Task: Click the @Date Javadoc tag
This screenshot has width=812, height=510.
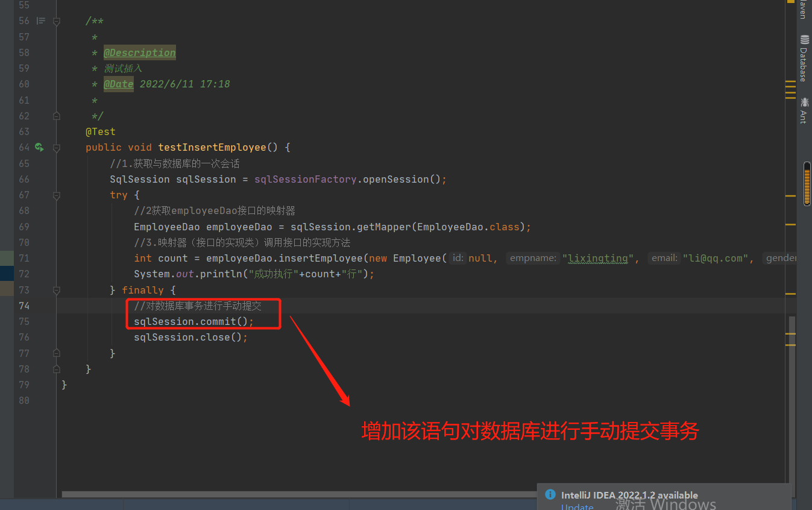Action: 119,84
